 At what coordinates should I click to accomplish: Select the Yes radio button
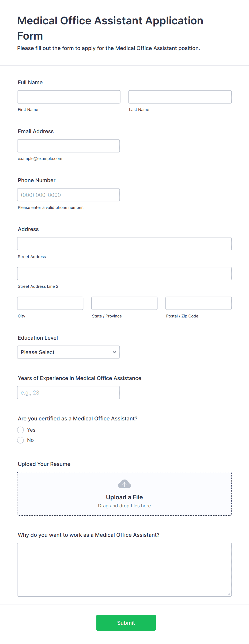pyautogui.click(x=21, y=430)
